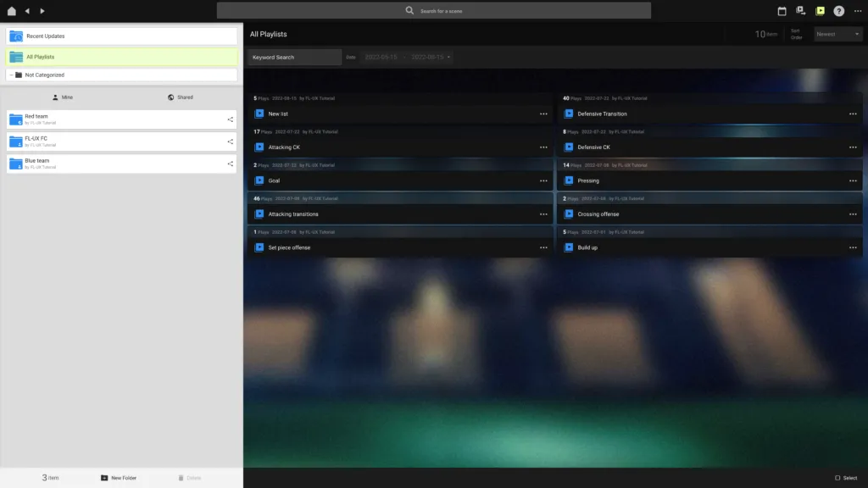Navigate back with the left arrow
Viewport: 868px width, 488px height.
[x=27, y=10]
